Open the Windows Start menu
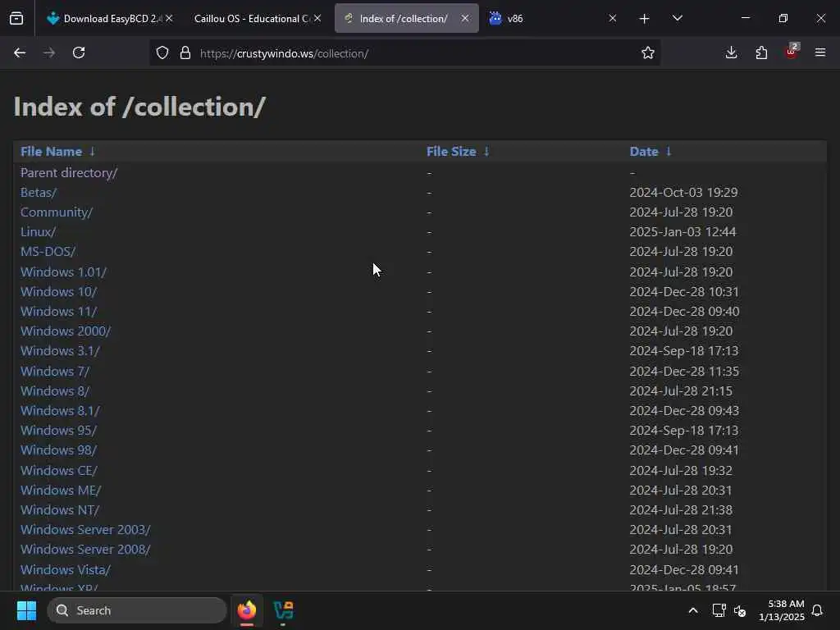 click(26, 610)
